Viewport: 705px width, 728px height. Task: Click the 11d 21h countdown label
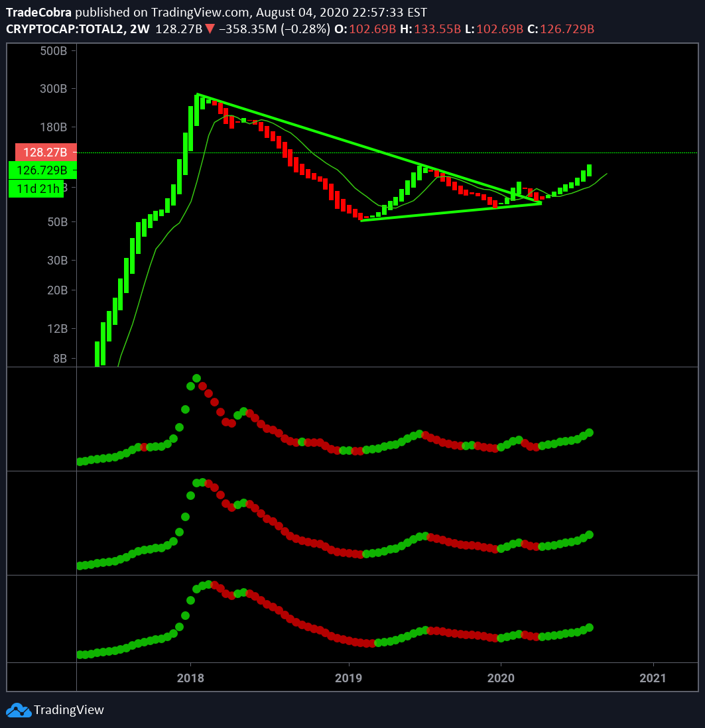(36, 188)
